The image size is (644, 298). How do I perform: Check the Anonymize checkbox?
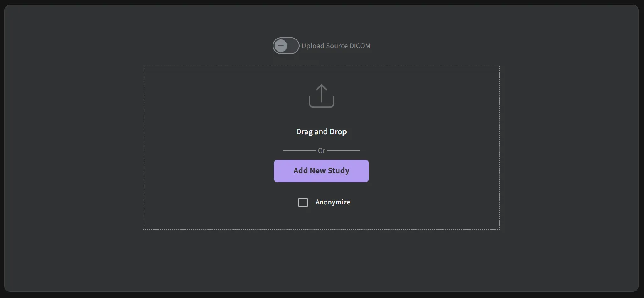click(x=303, y=202)
